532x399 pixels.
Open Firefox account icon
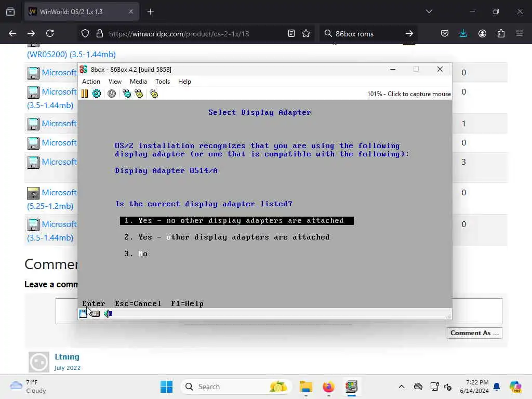pyautogui.click(x=482, y=34)
